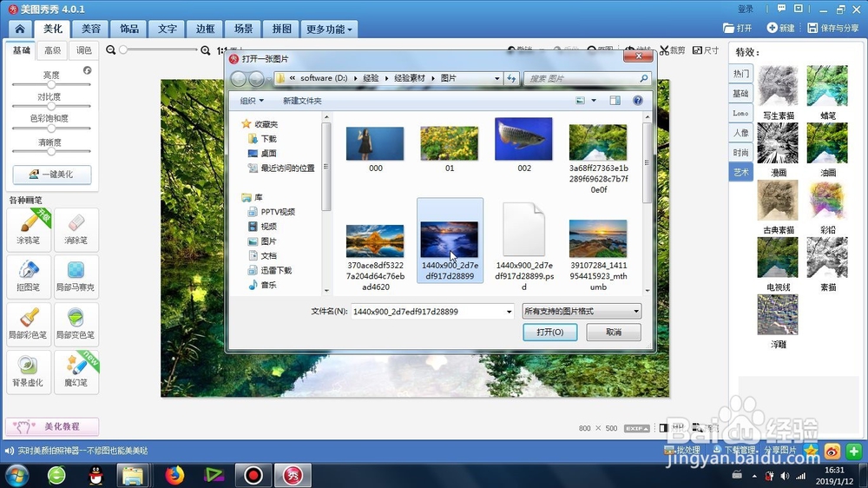The height and width of the screenshot is (488, 868).
Task: Click the help icon in file dialog
Action: click(x=638, y=100)
